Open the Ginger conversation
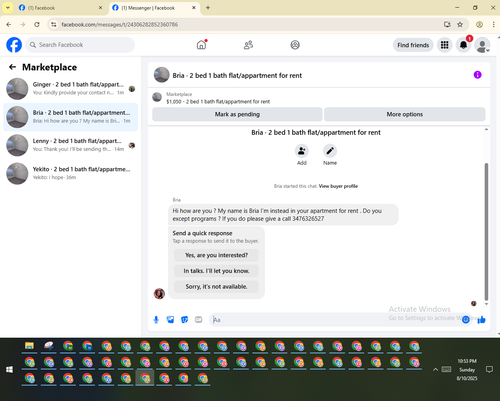500x401 pixels. click(x=70, y=89)
